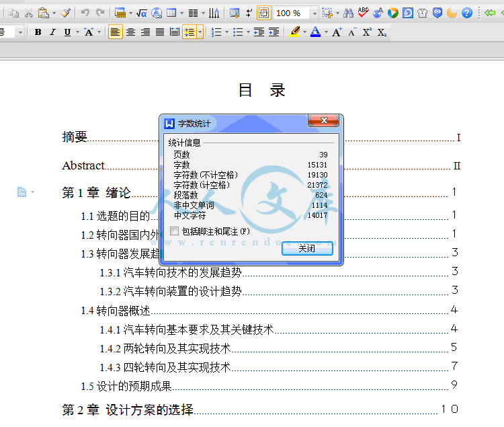Toggle Italic formatting

52,32
